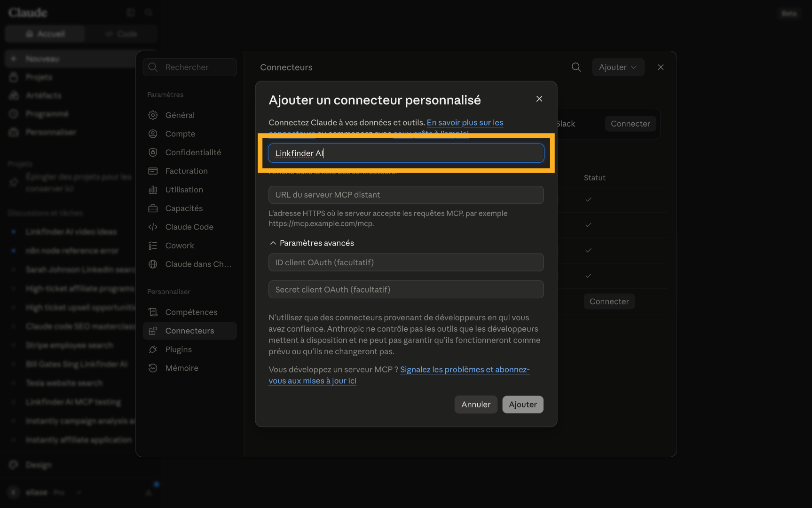The image size is (812, 508).
Task: Open 'Linkfinder AI video ideas' conversation
Action: pos(71,232)
